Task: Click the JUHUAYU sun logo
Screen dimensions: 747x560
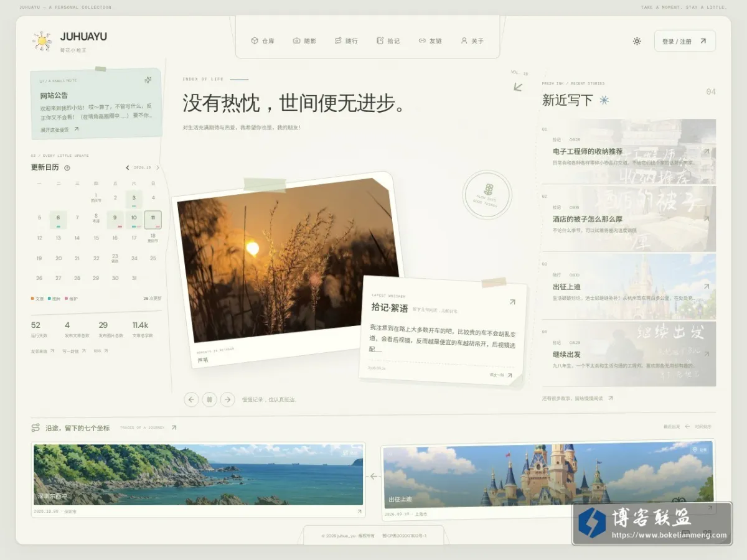Action: [42, 41]
